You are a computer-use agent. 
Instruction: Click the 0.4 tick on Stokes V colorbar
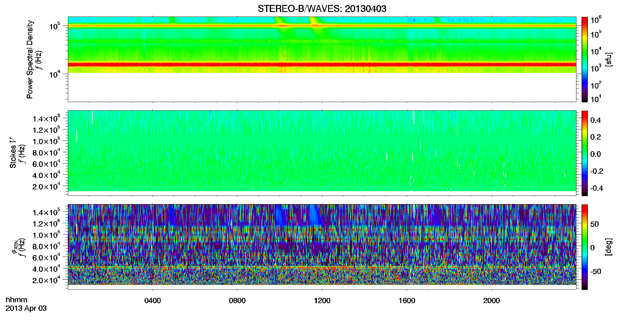coord(595,120)
